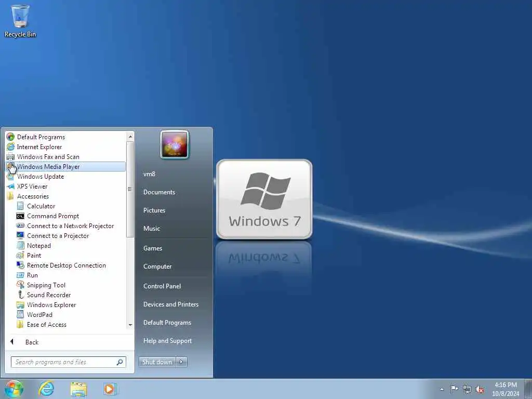Open Control Panel from Start menu
The image size is (532, 399).
pyautogui.click(x=162, y=286)
